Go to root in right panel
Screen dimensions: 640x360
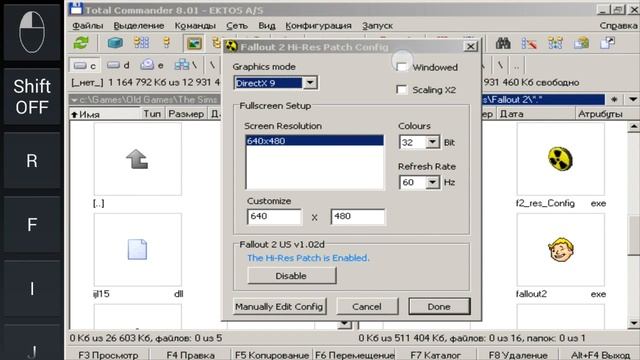500,65
